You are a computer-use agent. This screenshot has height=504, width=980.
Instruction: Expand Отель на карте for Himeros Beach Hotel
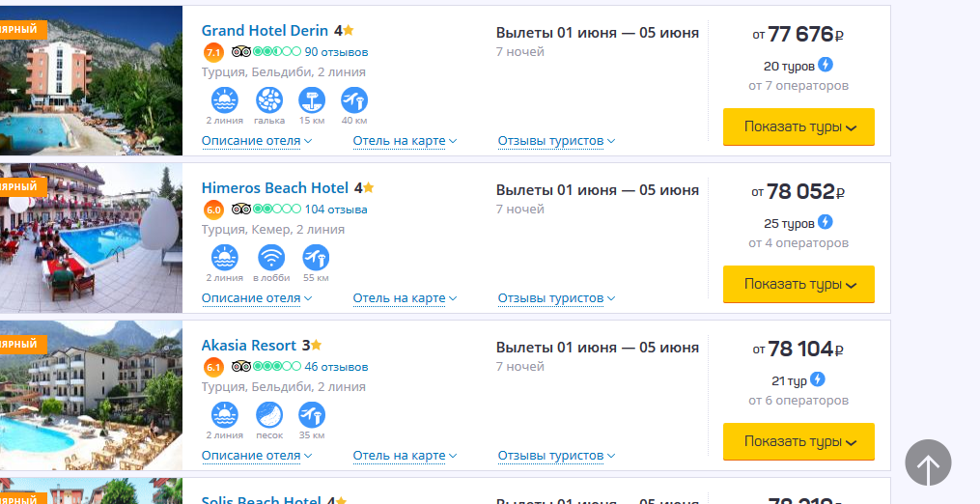pos(405,299)
